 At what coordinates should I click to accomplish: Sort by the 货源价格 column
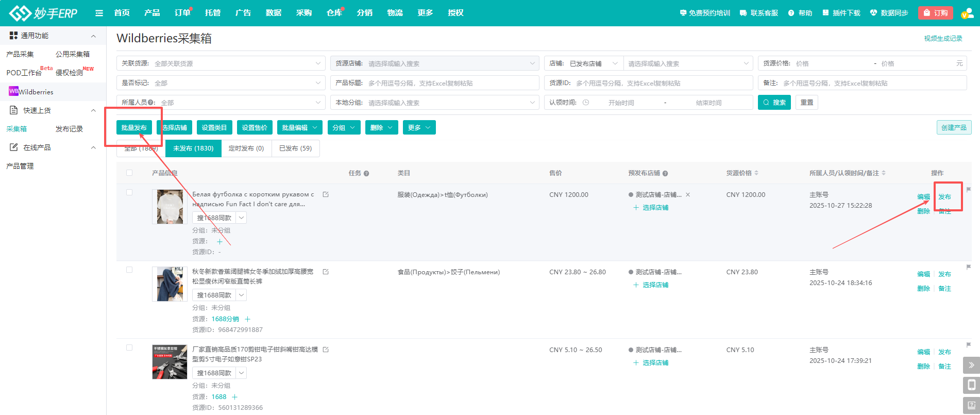pos(756,173)
